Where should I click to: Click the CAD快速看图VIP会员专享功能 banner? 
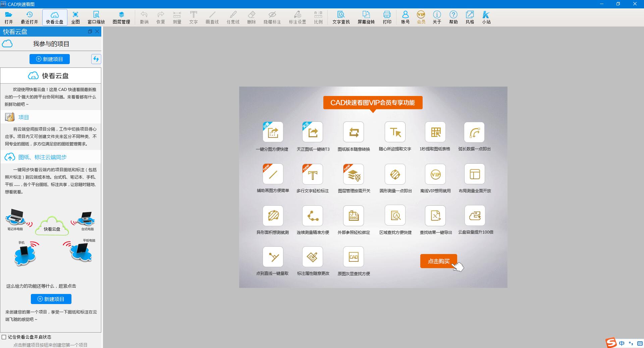point(373,103)
